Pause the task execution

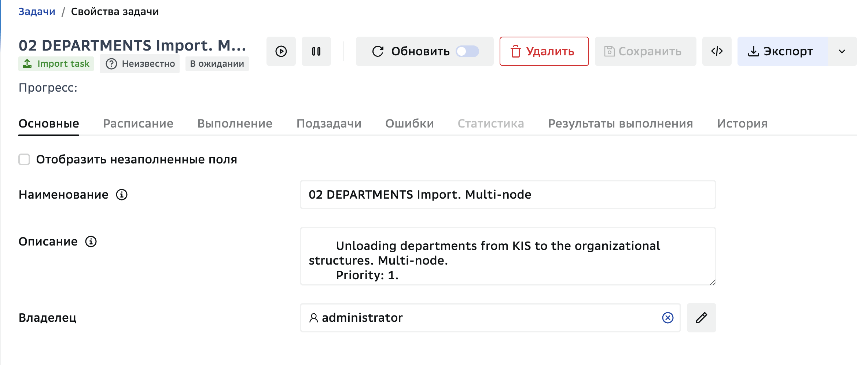pyautogui.click(x=316, y=51)
